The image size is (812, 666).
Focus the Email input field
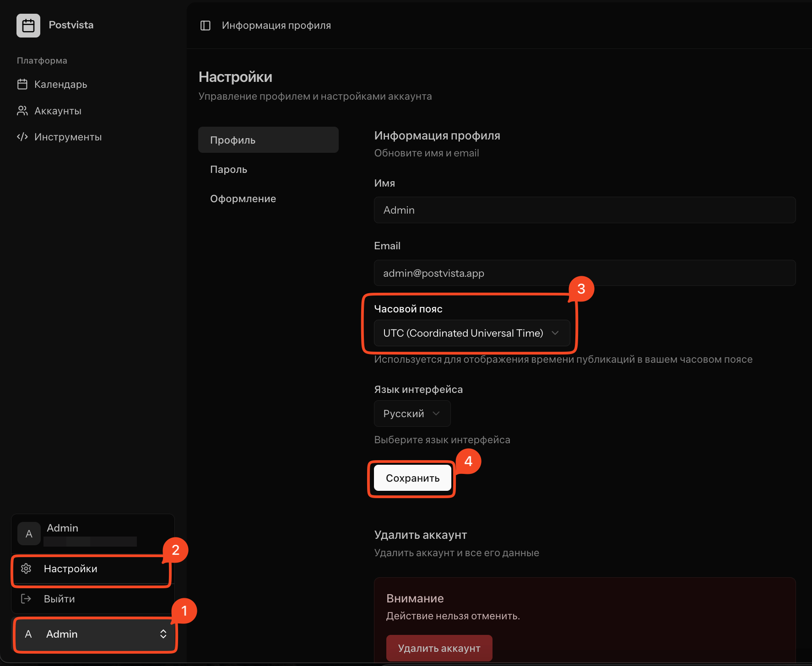tap(585, 273)
